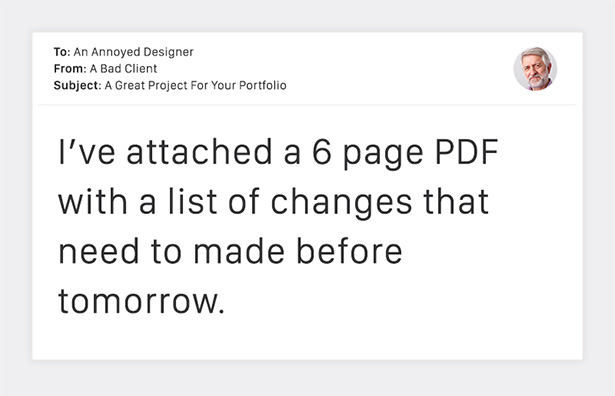This screenshot has height=396, width=615.
Task: Click the sender's profile photo avatar
Action: tap(535, 69)
